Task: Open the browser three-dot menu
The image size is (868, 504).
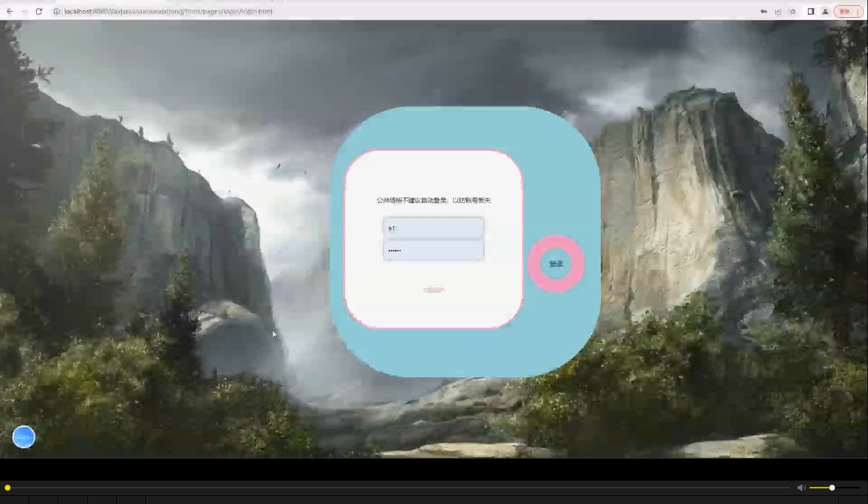Action: pos(858,11)
